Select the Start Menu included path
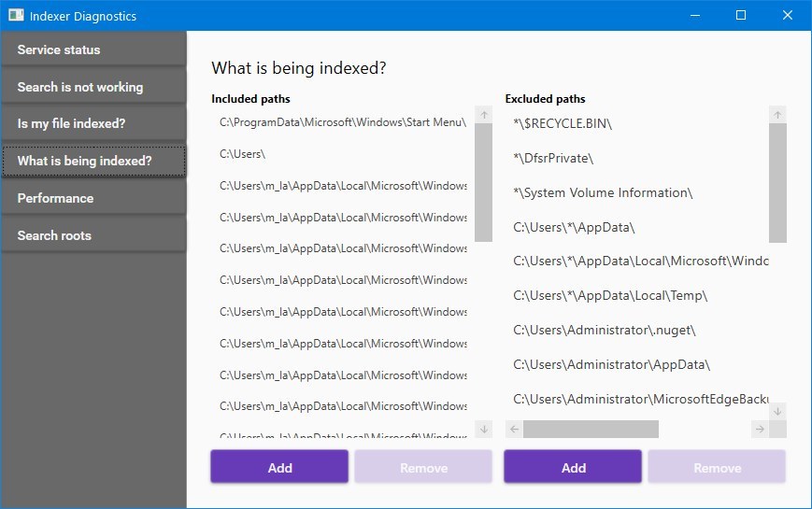 click(x=343, y=122)
